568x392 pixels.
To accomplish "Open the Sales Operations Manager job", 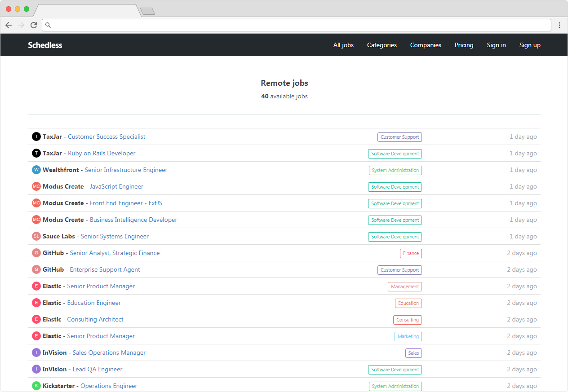I will [109, 352].
